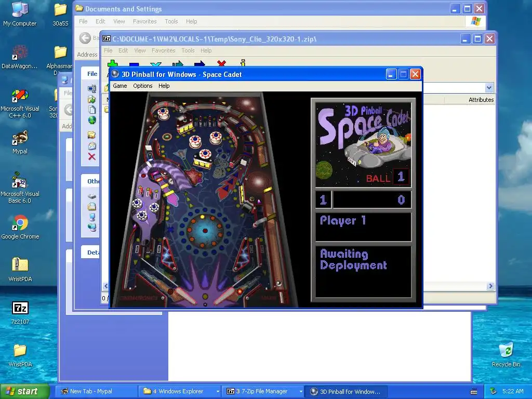Click the 7-Zip Info toolbar icon
532x399 pixels.
tap(243, 63)
